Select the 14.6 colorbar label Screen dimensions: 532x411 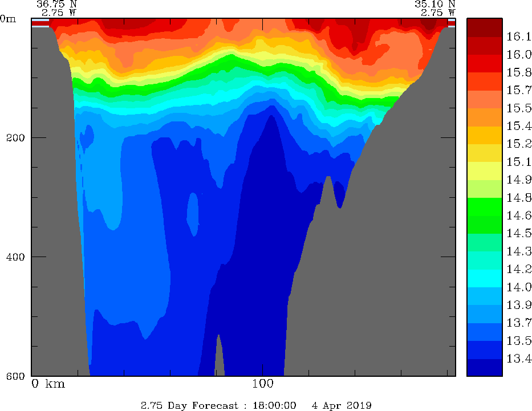click(519, 215)
